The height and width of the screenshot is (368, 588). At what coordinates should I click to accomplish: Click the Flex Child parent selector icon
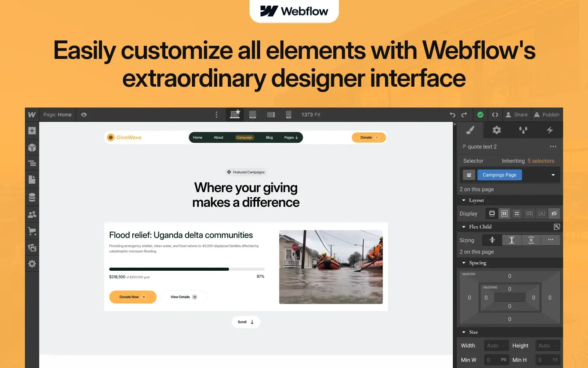click(x=557, y=227)
